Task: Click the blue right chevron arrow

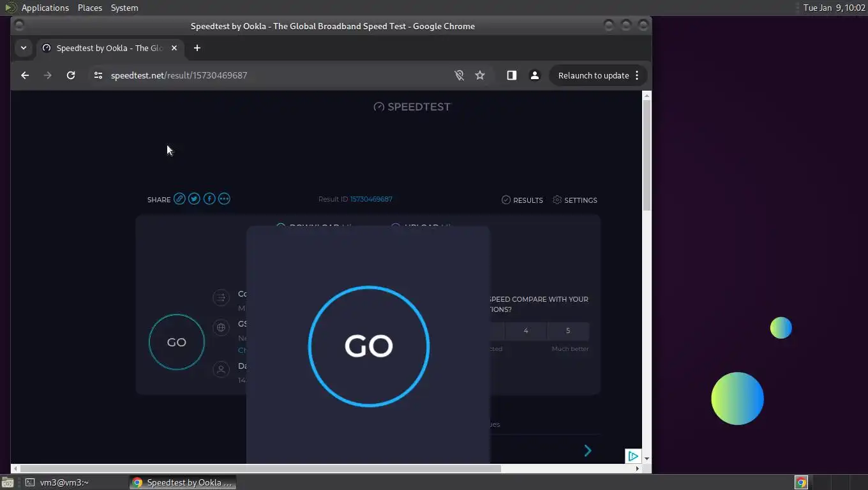Action: click(x=588, y=451)
